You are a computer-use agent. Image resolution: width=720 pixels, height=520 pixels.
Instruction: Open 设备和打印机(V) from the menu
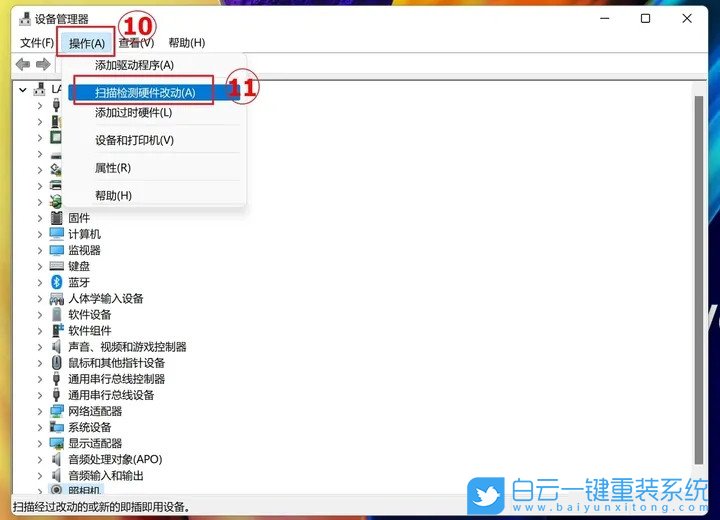click(134, 140)
